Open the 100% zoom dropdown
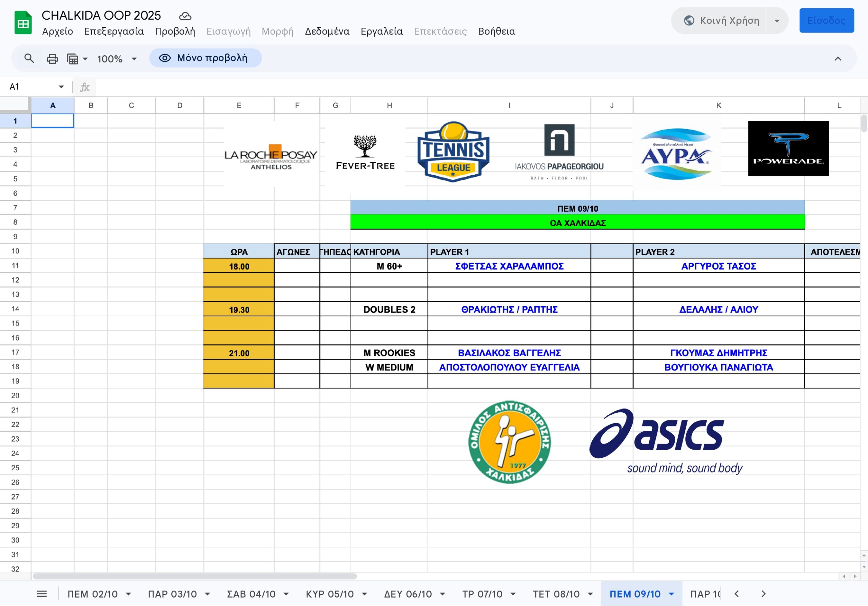 pyautogui.click(x=117, y=59)
